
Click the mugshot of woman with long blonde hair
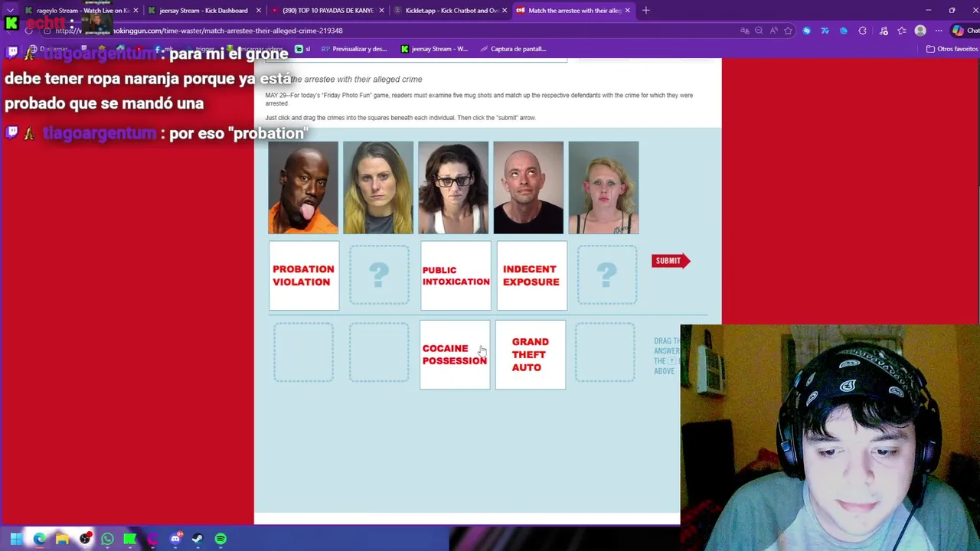(x=378, y=187)
